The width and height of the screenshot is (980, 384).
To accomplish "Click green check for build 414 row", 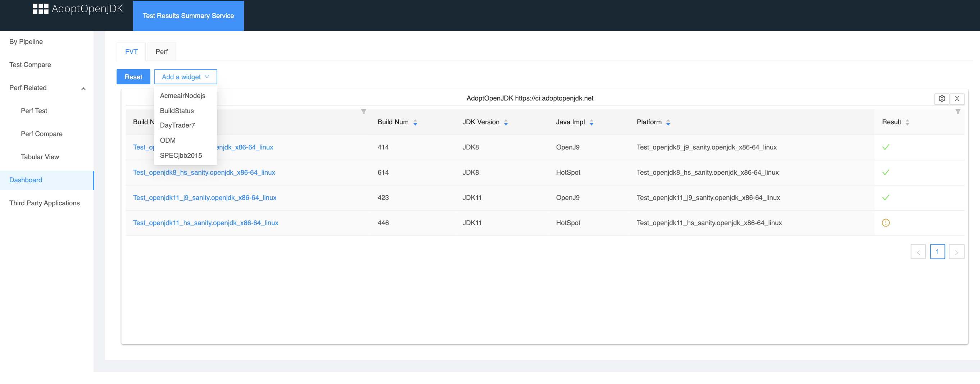I will (886, 147).
